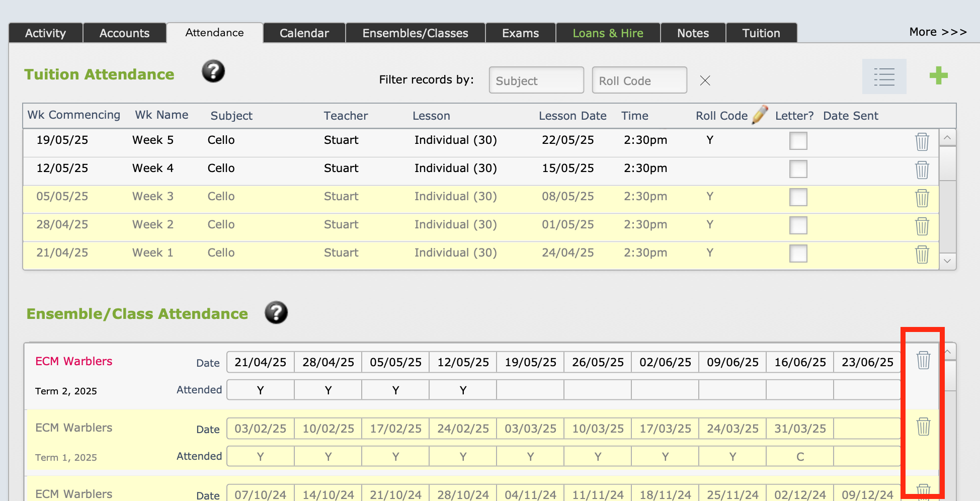The height and width of the screenshot is (501, 980).
Task: Select Wk Commencing 12/05/25 cell
Action: 62,168
